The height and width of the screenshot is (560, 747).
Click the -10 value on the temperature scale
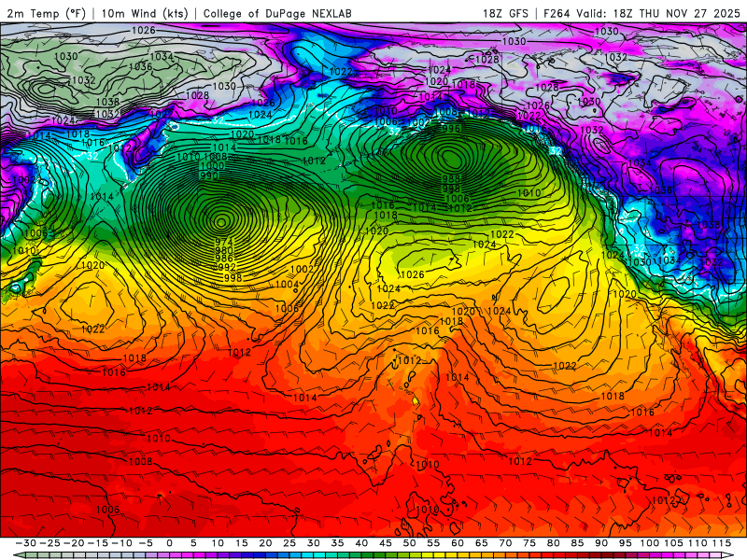coord(121,543)
